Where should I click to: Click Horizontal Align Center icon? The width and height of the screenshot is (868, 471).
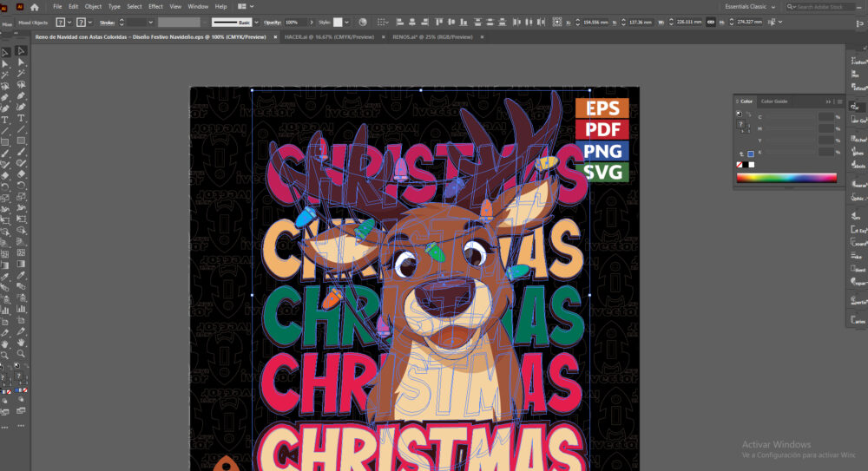point(411,23)
